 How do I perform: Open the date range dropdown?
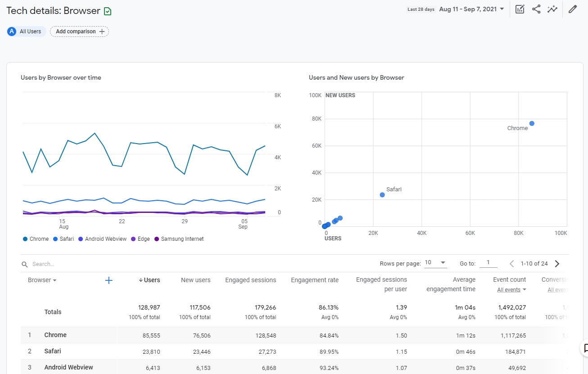pos(471,9)
